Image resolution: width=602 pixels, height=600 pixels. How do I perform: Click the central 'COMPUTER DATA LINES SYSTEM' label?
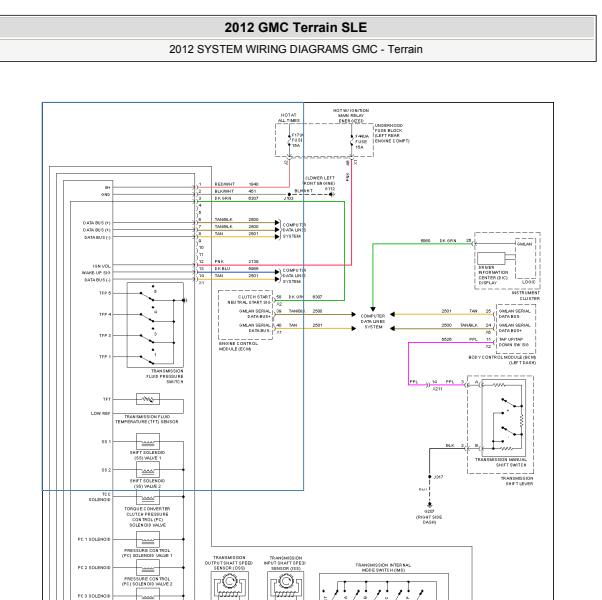point(373,321)
